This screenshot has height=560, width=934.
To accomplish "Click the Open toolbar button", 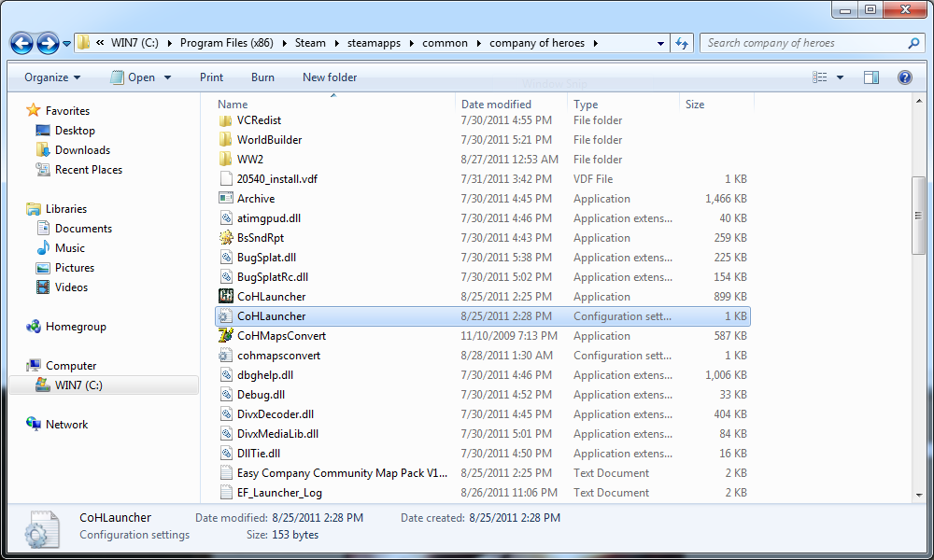I will [134, 77].
